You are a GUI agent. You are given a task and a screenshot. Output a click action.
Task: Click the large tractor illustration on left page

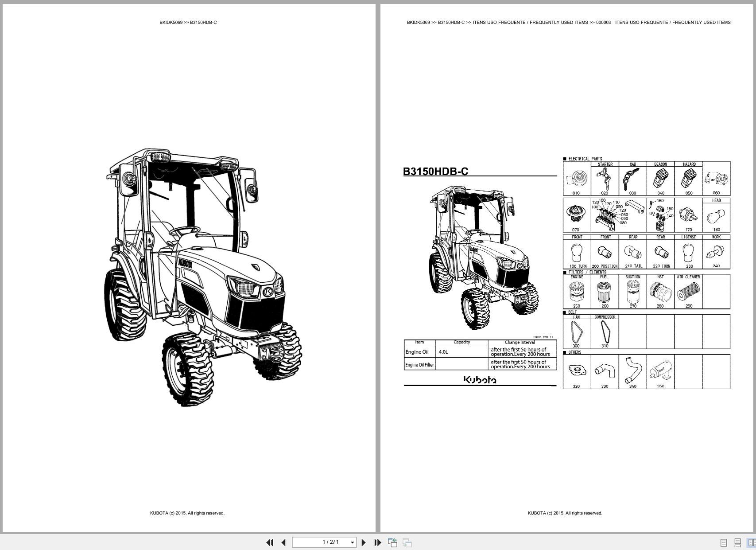[x=203, y=277]
